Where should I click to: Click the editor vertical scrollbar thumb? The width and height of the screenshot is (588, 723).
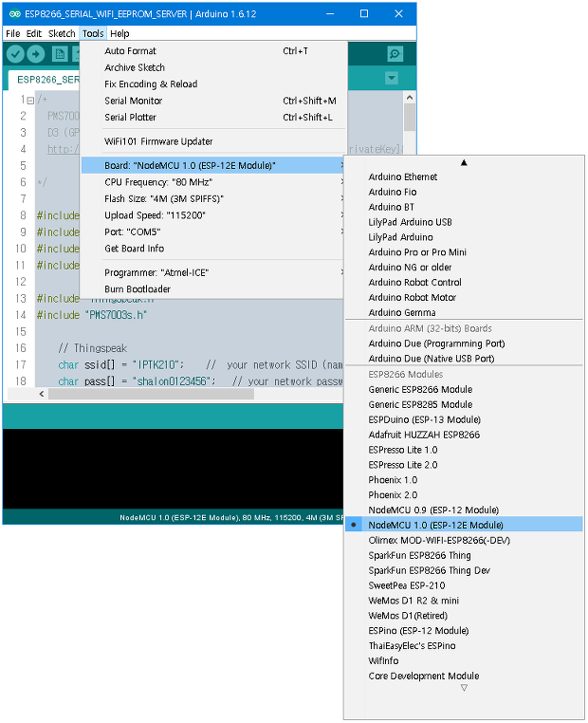(x=409, y=117)
